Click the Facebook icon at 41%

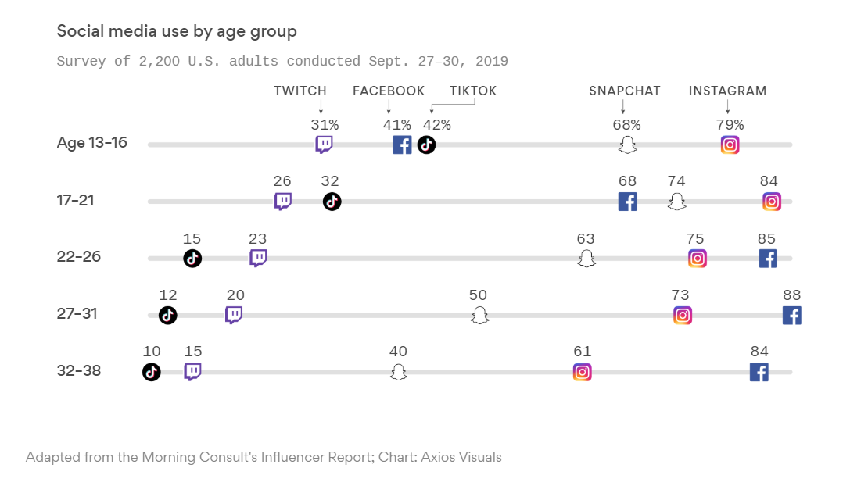(x=403, y=145)
